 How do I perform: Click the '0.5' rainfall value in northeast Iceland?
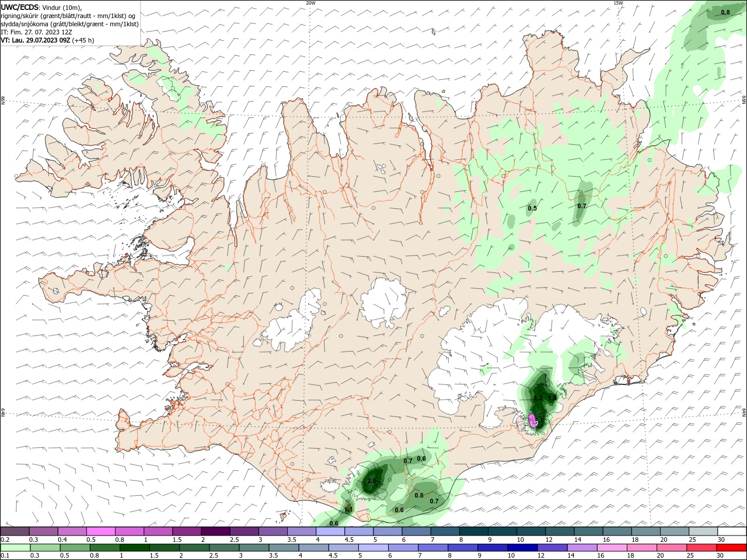[532, 208]
